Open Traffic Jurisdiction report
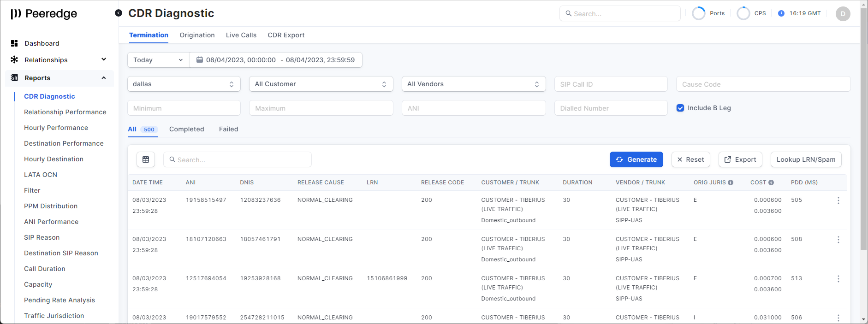The width and height of the screenshot is (868, 324). (x=54, y=316)
